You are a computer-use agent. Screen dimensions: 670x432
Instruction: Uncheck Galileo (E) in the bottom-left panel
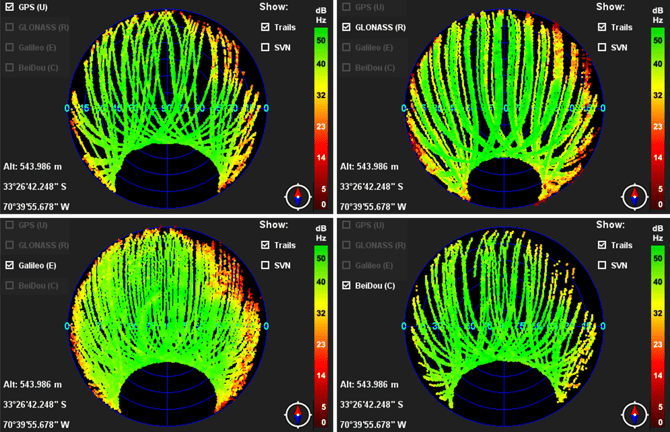[x=11, y=265]
